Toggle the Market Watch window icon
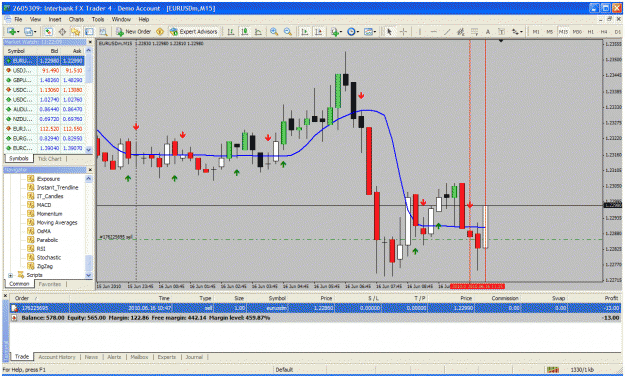Screen dimensions: 625x376 point(48,31)
